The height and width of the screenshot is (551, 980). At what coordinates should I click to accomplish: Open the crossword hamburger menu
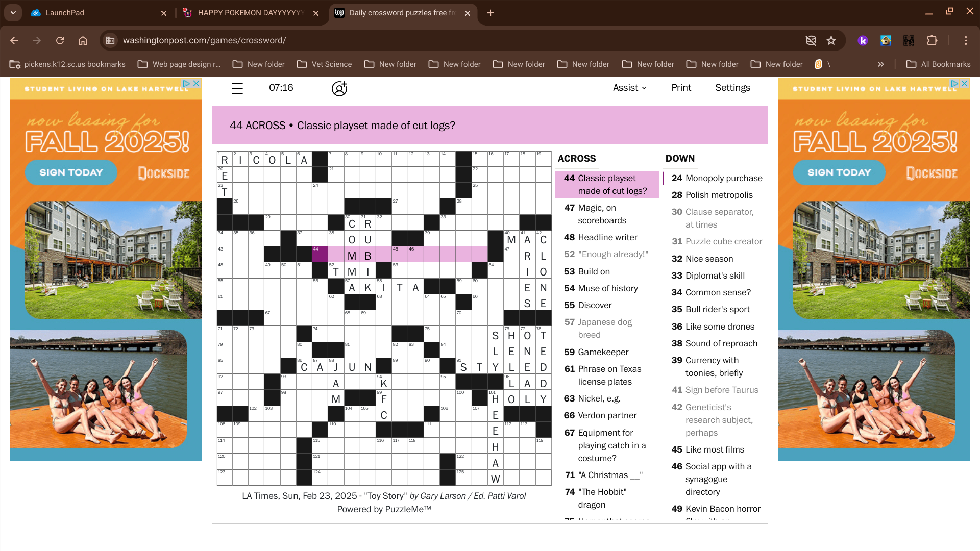[237, 88]
